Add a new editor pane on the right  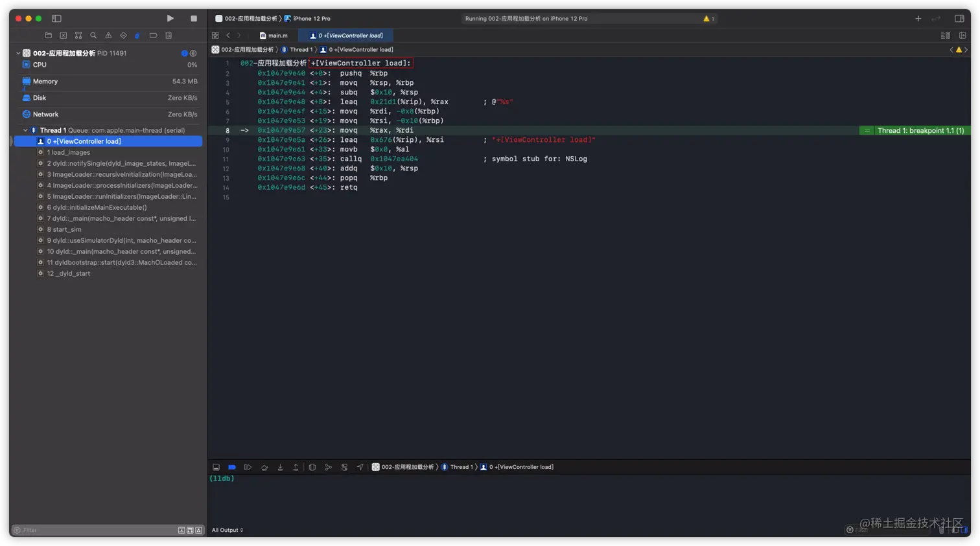coord(962,36)
